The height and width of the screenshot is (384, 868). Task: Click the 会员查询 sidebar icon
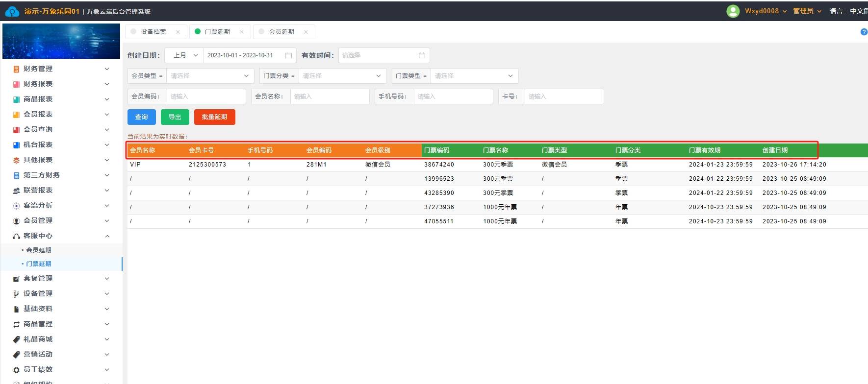click(16, 130)
